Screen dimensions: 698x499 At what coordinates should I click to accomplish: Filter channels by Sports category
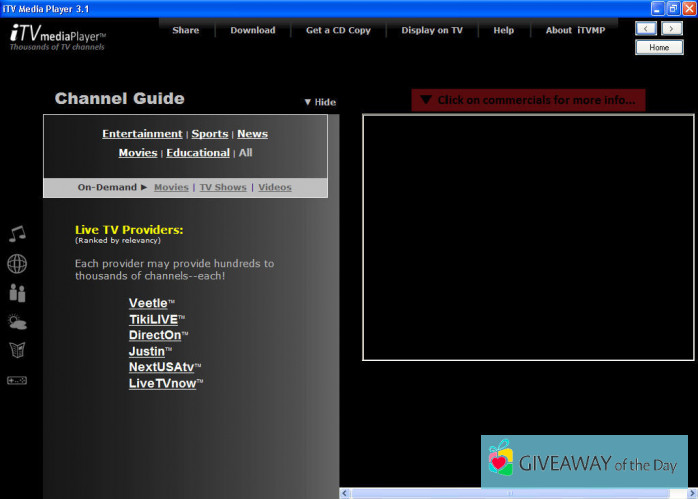click(x=210, y=134)
